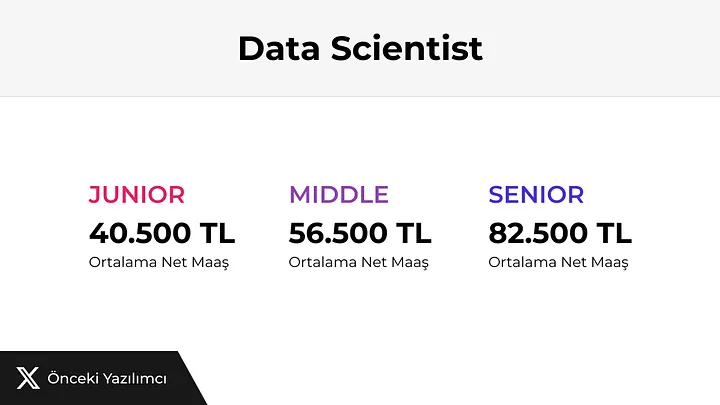Click Ortalama Net Maaş under MIDDLE
Image resolution: width=720 pixels, height=405 pixels.
[358, 262]
